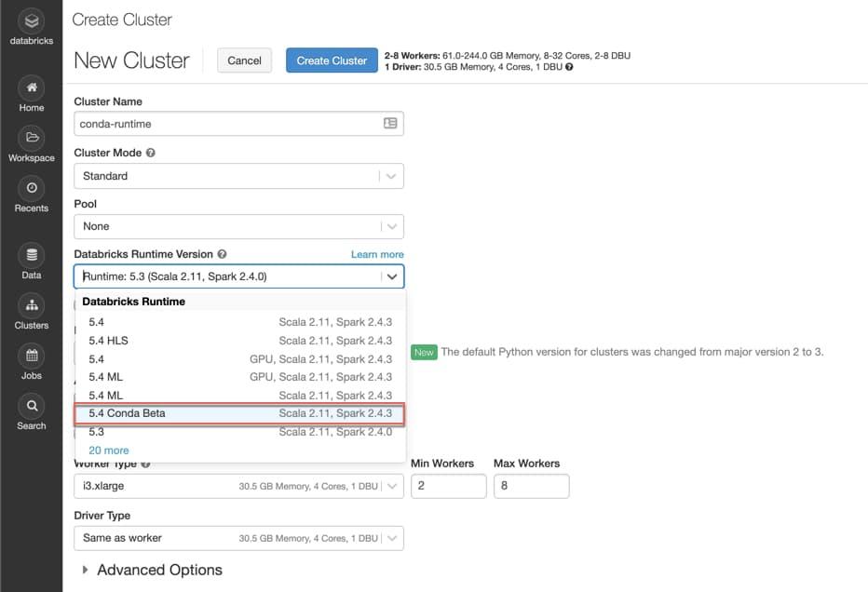The height and width of the screenshot is (592, 868).
Task: Open the Data section
Action: [x=31, y=256]
